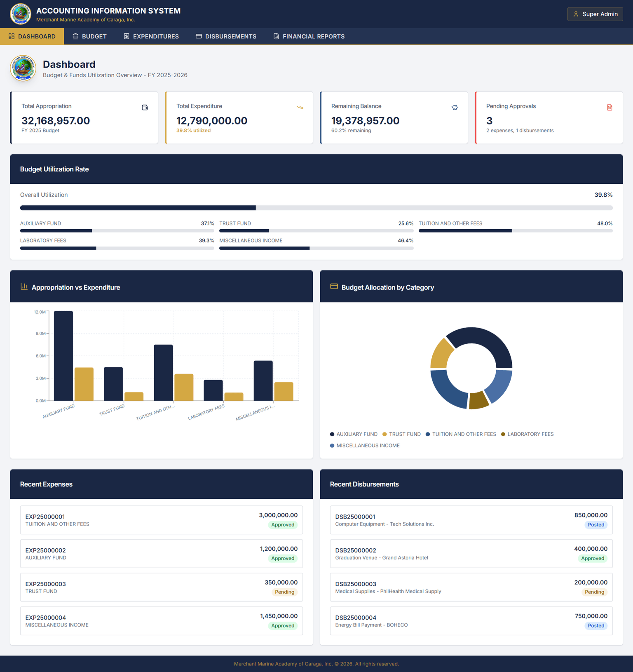Click the seal logo beside the Dashboard title

[x=23, y=68]
